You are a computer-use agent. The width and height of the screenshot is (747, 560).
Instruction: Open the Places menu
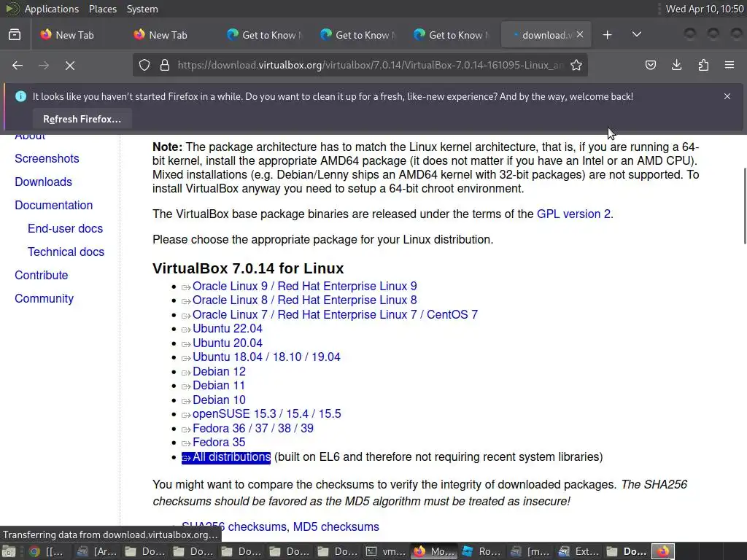click(102, 9)
